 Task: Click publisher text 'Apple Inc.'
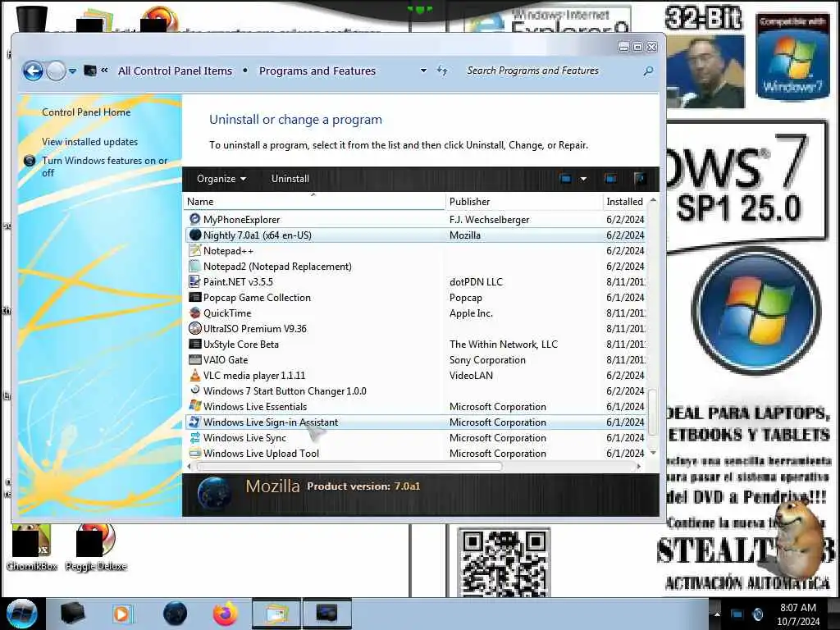471,313
